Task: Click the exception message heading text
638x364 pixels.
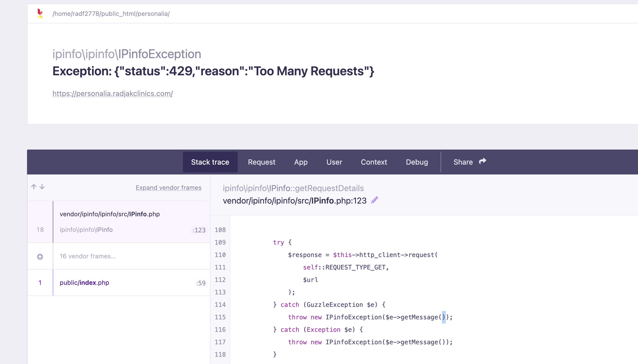Action: [213, 71]
